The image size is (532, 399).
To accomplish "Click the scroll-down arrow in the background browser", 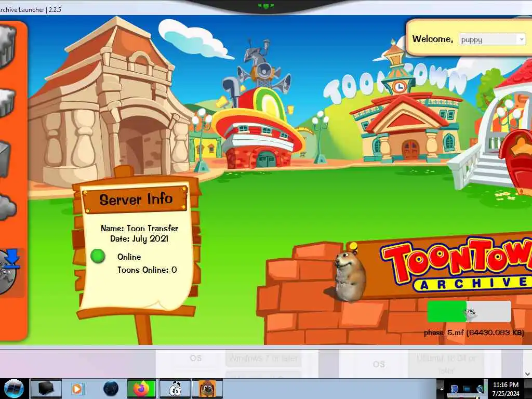I will [x=528, y=374].
